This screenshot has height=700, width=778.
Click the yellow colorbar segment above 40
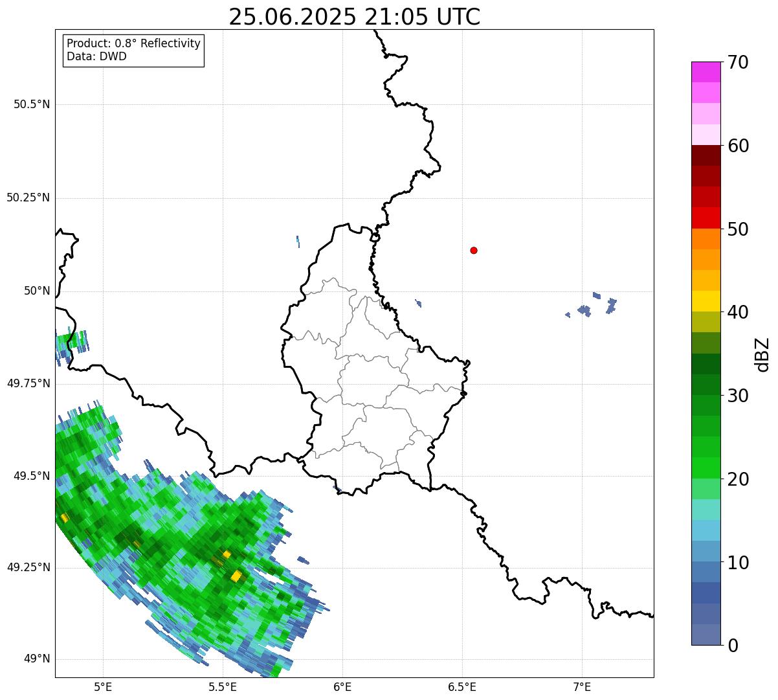point(706,301)
